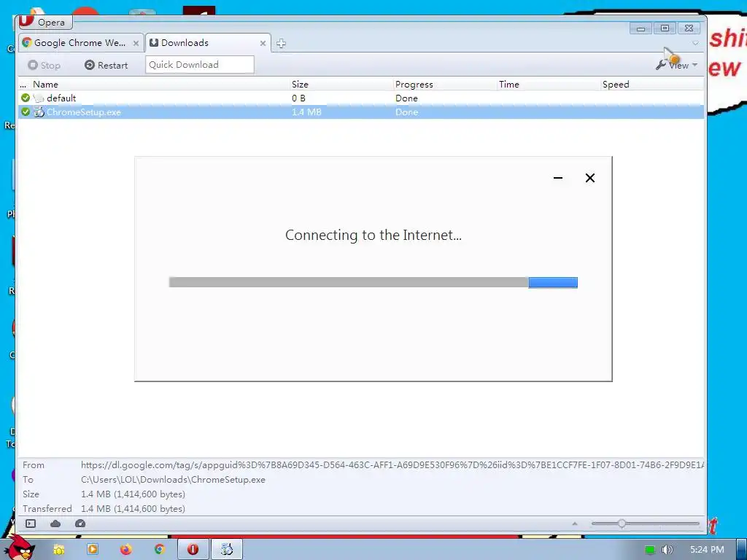Focus the Quick Download input field
Screen dimensions: 747x560
tap(200, 65)
